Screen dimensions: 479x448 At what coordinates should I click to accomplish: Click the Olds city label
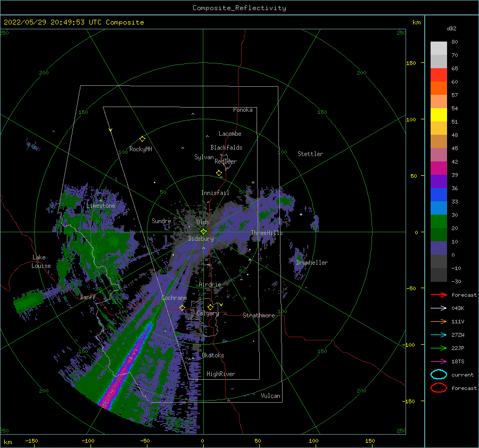point(203,222)
